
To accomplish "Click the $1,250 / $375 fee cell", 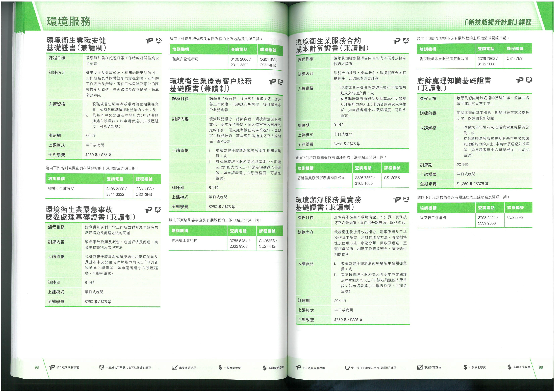I will click(x=472, y=184).
